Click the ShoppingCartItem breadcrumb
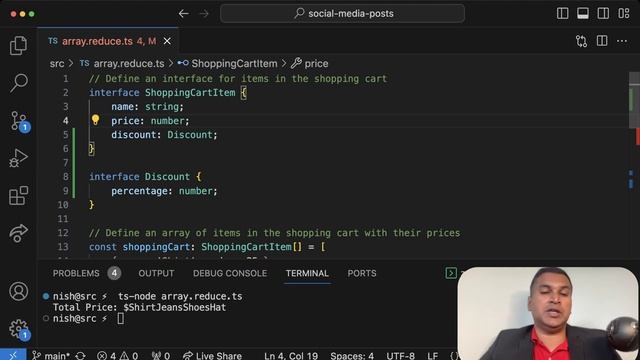Viewport: 640px width, 360px height. 227,64
